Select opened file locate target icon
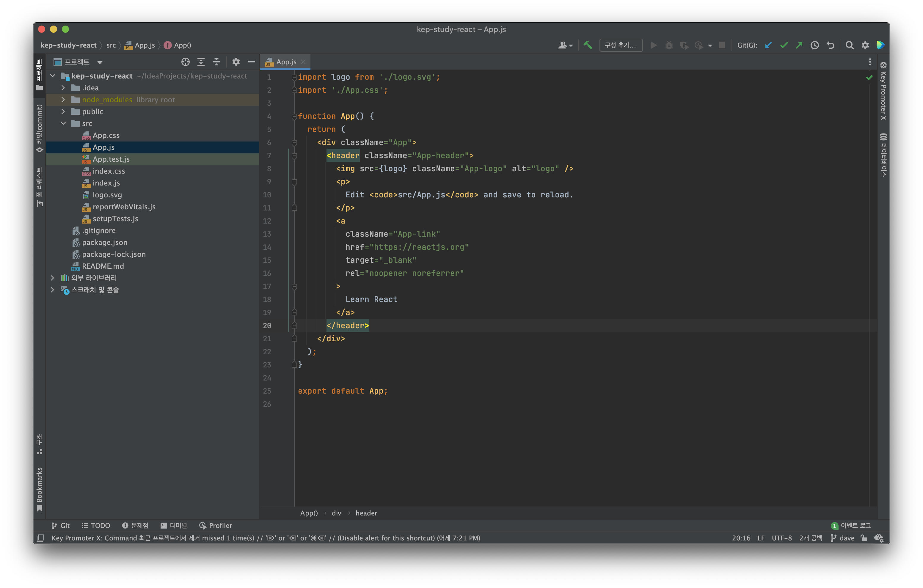Viewport: 923px width, 588px height. coord(186,62)
